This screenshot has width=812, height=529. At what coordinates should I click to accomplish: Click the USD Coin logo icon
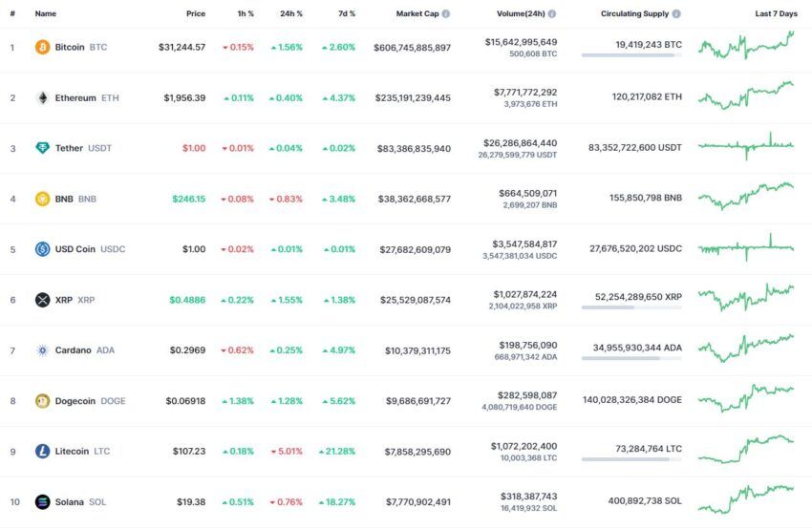(x=42, y=249)
